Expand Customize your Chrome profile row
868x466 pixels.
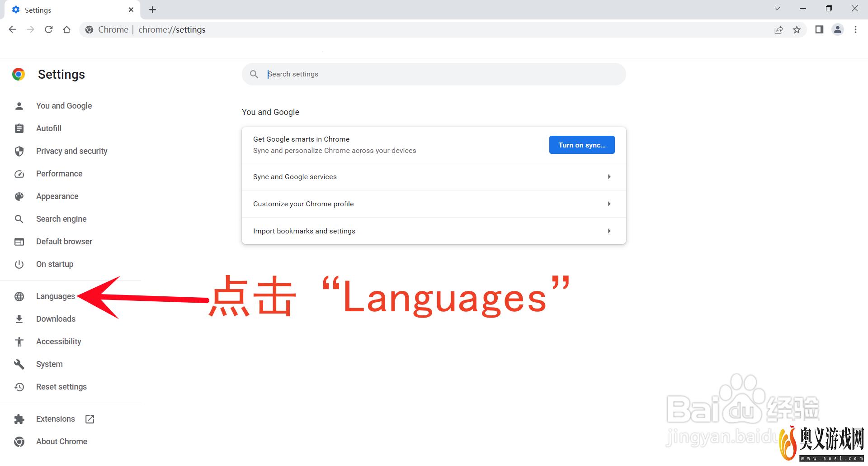click(434, 204)
